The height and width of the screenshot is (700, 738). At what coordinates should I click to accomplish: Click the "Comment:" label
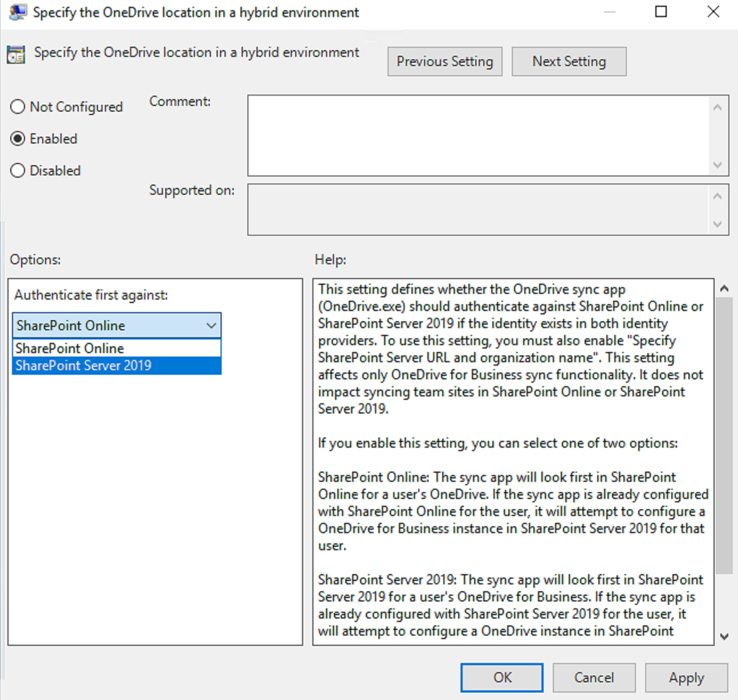(180, 101)
